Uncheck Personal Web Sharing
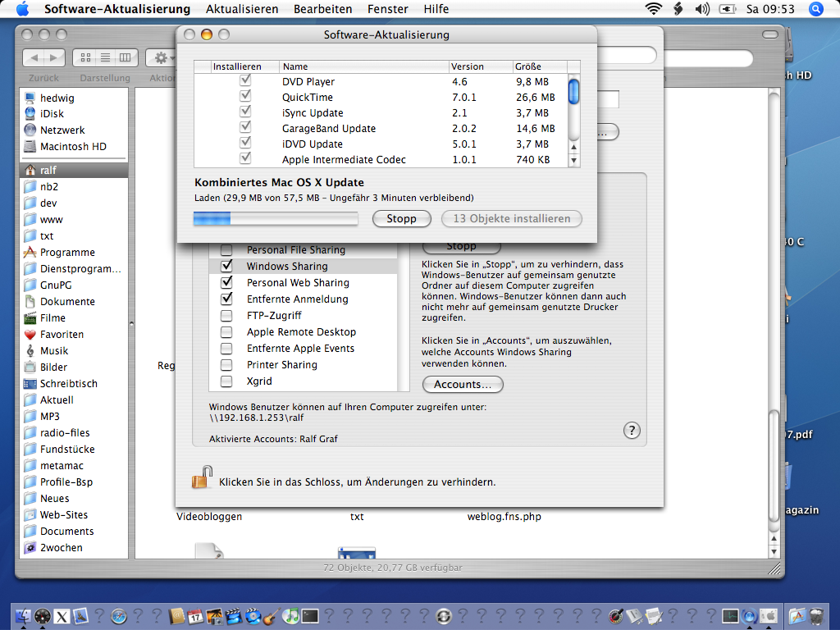Image resolution: width=840 pixels, height=630 pixels. (226, 282)
